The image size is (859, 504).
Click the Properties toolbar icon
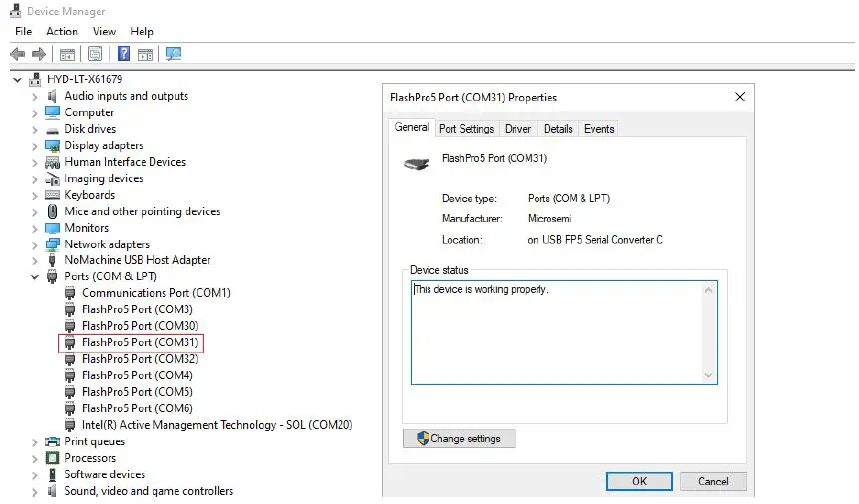[x=95, y=54]
